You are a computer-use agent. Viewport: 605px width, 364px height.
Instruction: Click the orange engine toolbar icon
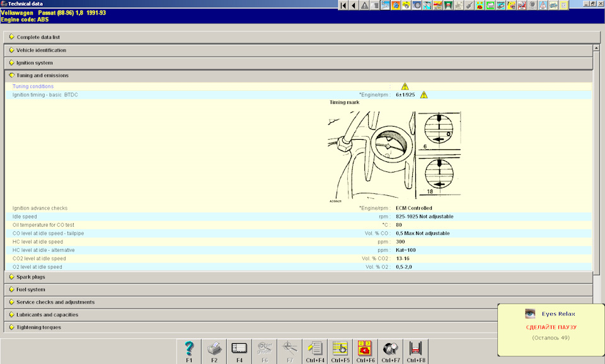(396, 6)
